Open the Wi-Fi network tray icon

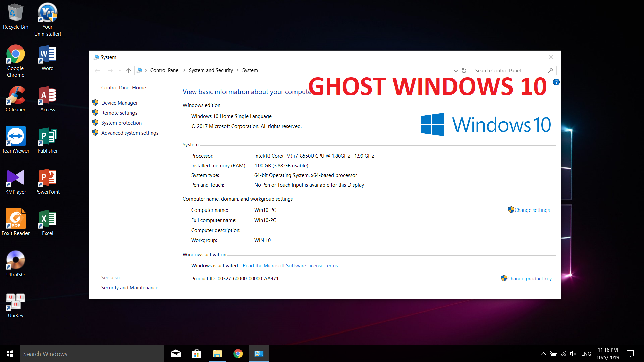tap(564, 354)
